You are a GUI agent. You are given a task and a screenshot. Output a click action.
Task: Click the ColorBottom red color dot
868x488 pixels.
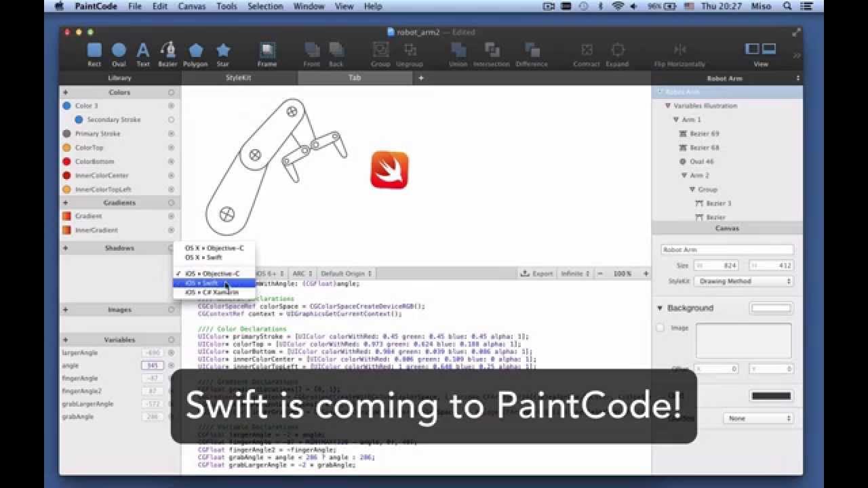(x=66, y=161)
